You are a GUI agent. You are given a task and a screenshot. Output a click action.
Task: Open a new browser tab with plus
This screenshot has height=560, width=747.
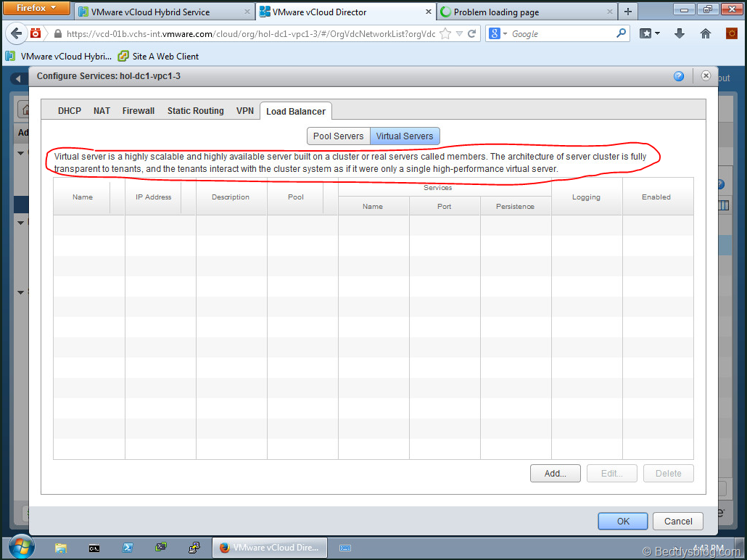628,12
